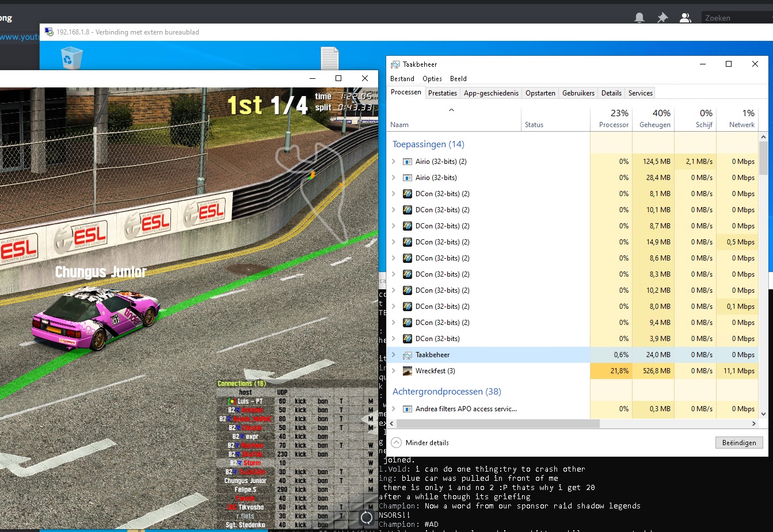Expand the Airio (32-bits) (2) process group
Screen dimensions: 773x532
(x=394, y=162)
